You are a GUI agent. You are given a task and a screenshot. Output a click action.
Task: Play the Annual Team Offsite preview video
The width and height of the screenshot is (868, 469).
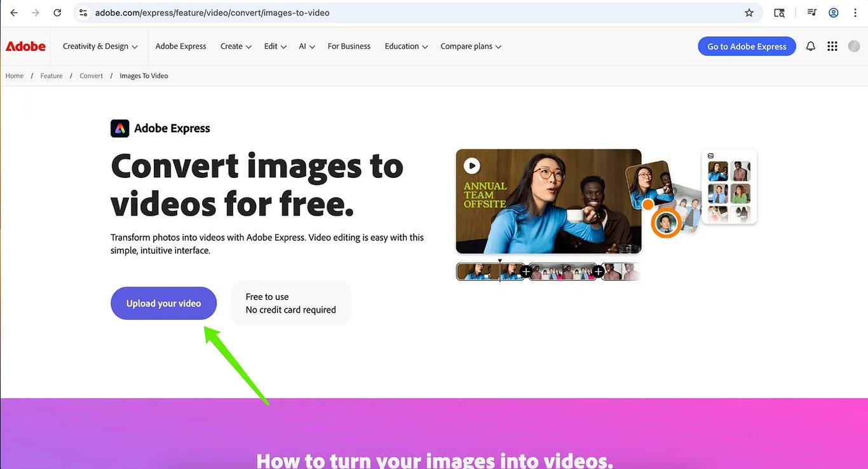(x=471, y=166)
